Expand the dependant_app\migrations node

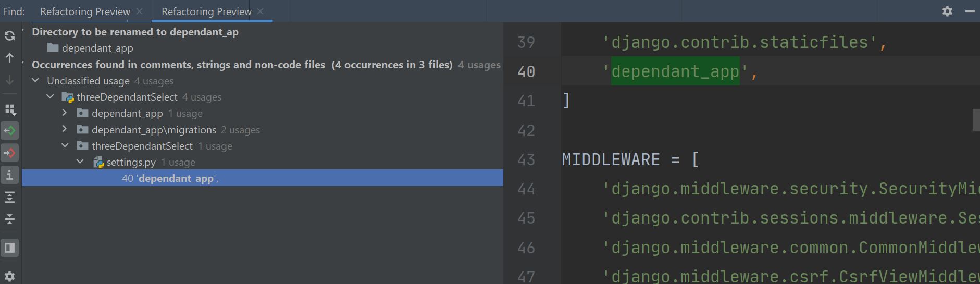point(64,129)
